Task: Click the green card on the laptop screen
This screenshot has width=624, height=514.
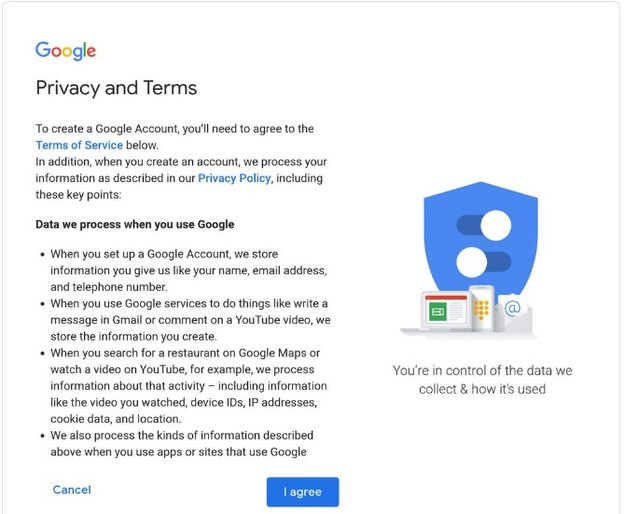Action: pos(438,311)
